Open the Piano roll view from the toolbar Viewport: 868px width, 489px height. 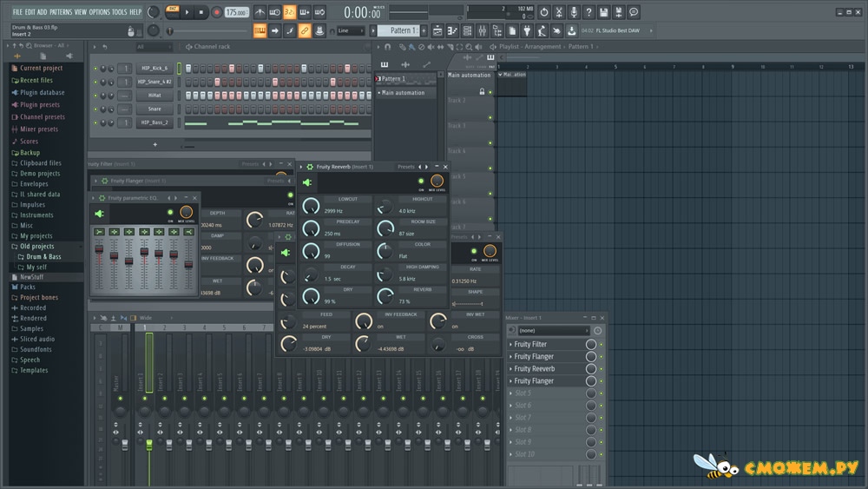tap(452, 31)
